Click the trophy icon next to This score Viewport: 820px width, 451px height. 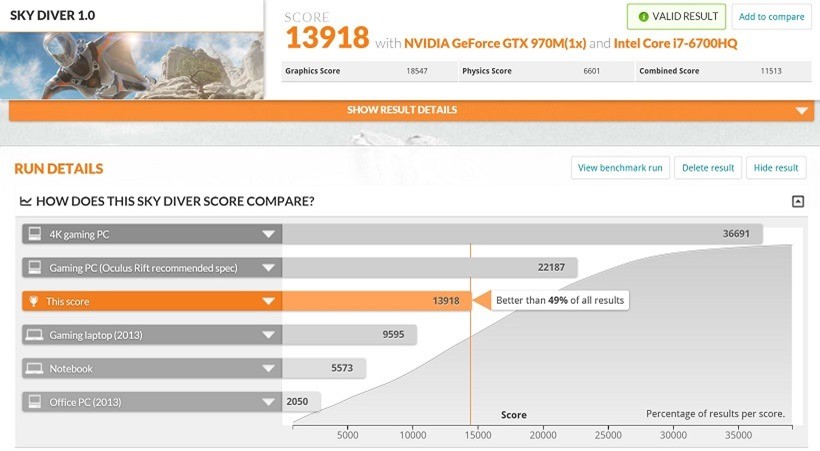[33, 301]
